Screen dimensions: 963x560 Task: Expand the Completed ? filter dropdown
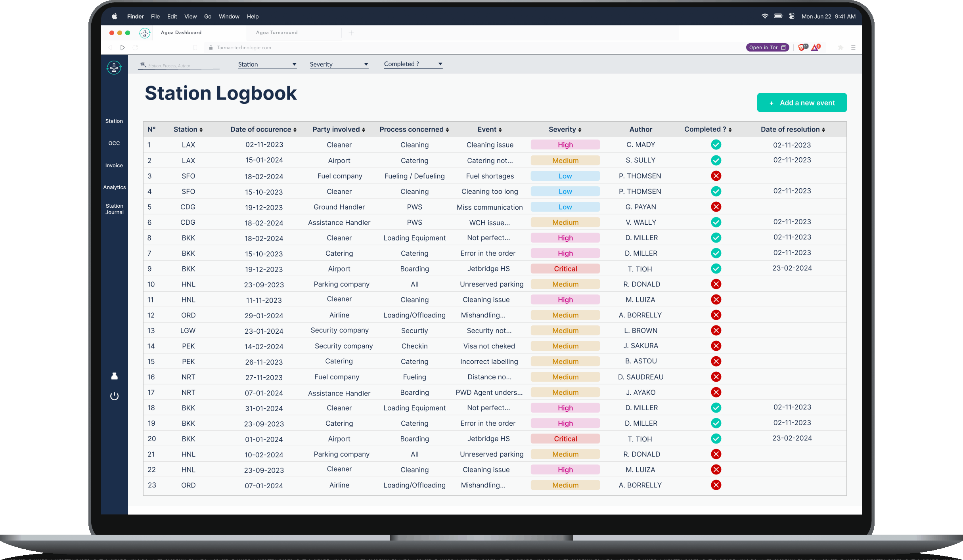coord(413,64)
